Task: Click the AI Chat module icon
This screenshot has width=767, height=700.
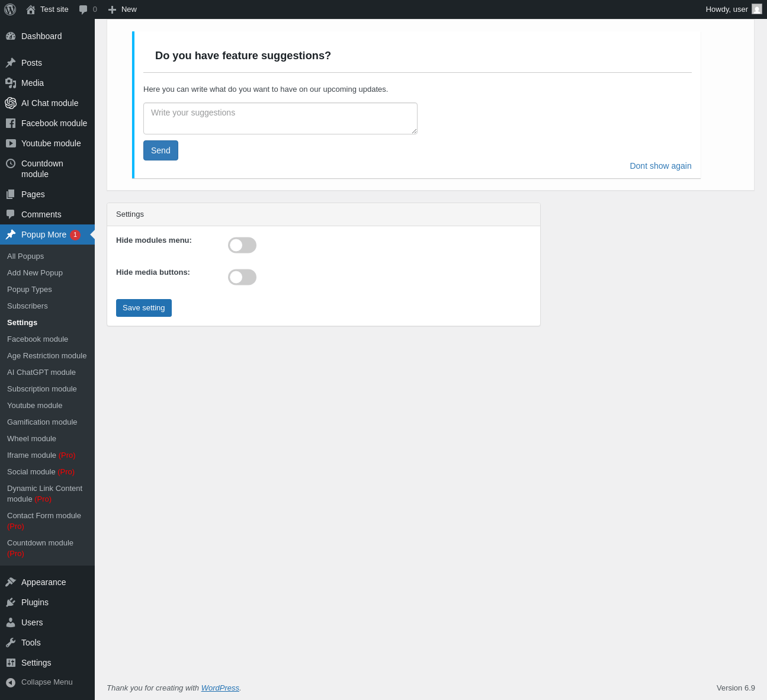Action: click(x=11, y=103)
